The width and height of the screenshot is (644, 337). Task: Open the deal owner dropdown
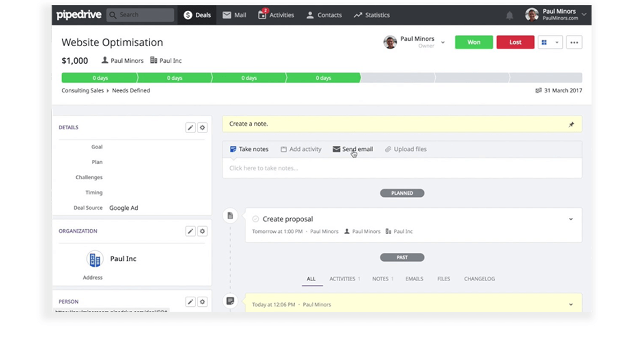(x=443, y=42)
